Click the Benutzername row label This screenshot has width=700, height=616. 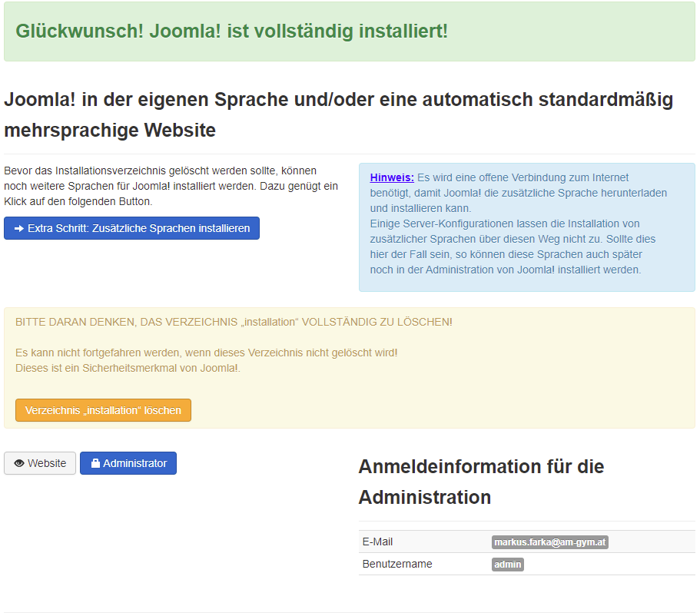pyautogui.click(x=397, y=565)
